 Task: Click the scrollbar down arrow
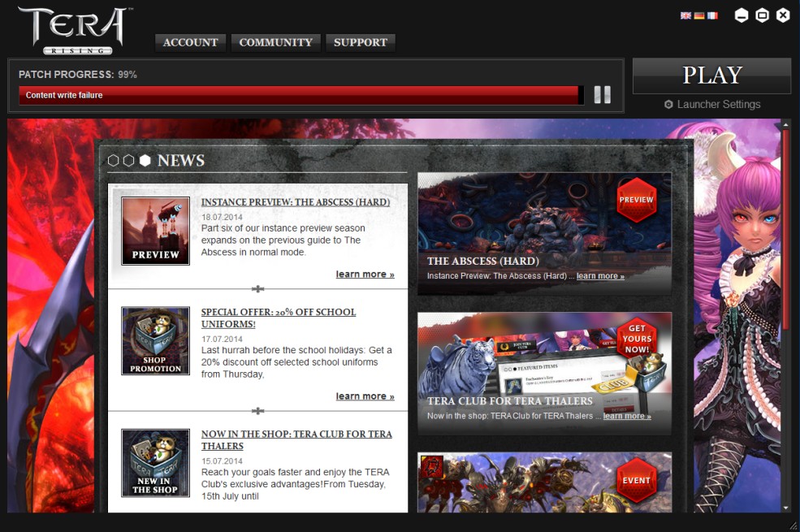(x=785, y=508)
